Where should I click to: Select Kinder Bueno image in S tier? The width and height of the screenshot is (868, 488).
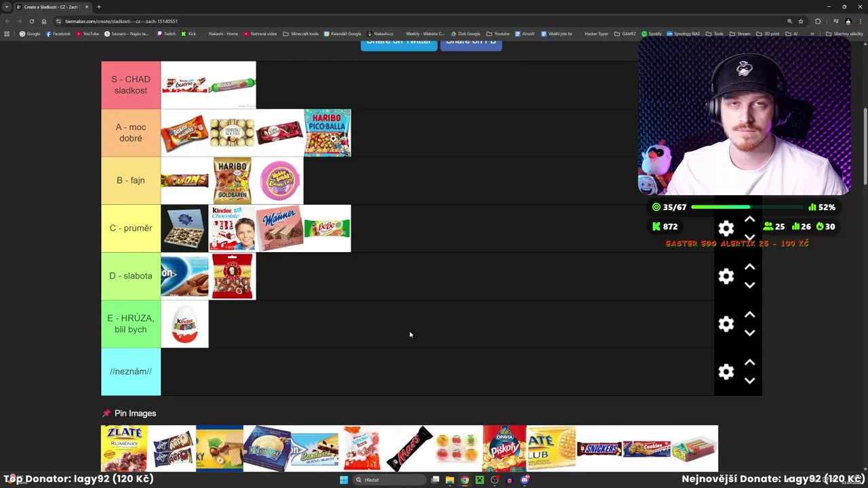click(184, 85)
